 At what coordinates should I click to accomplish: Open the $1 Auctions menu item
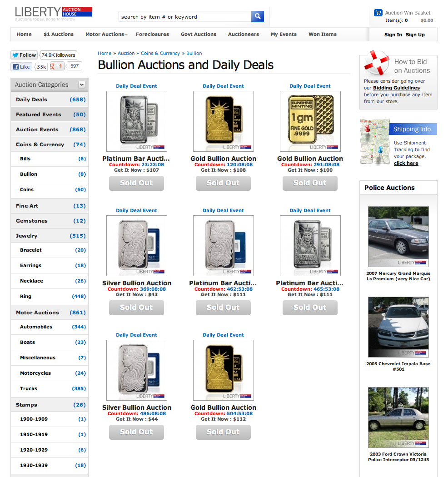pos(59,35)
